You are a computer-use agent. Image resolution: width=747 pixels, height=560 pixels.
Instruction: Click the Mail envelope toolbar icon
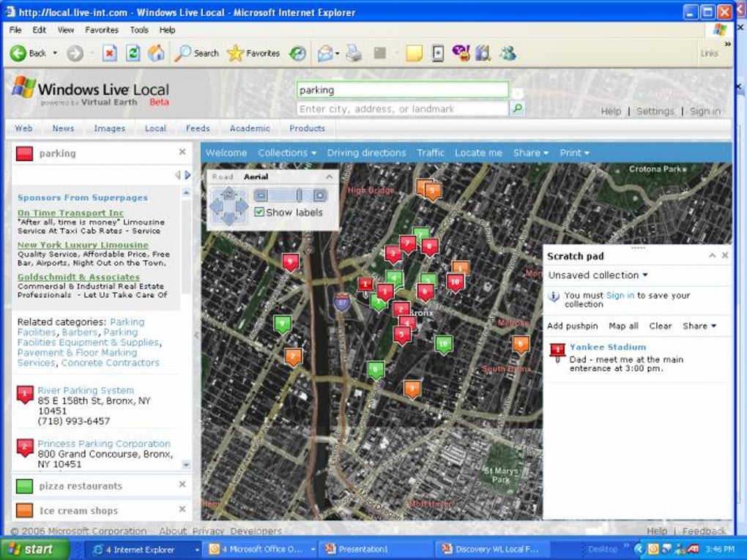(x=325, y=53)
